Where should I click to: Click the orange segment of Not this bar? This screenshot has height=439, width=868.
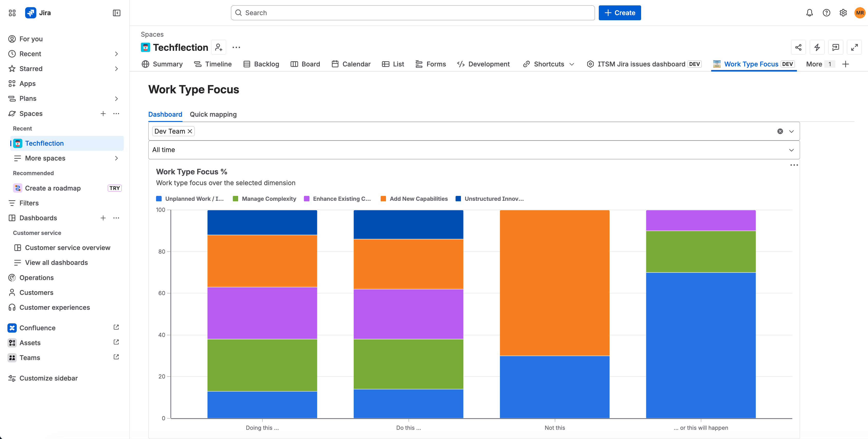(x=555, y=283)
